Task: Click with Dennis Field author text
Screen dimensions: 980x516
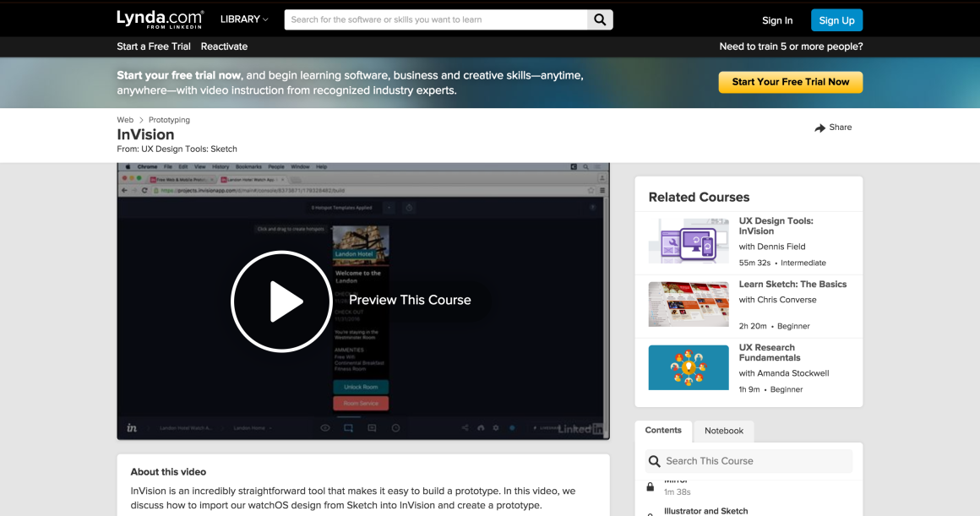Action: pyautogui.click(x=772, y=247)
